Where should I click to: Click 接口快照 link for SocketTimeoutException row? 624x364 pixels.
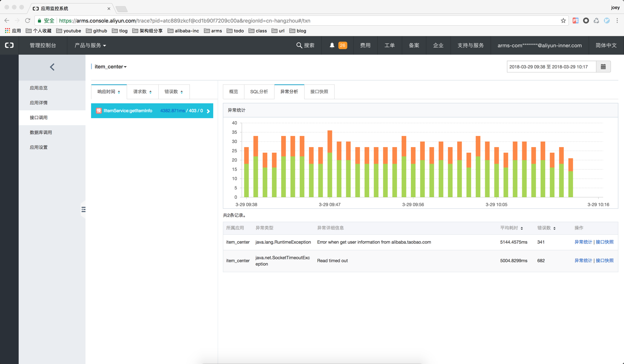pos(605,261)
